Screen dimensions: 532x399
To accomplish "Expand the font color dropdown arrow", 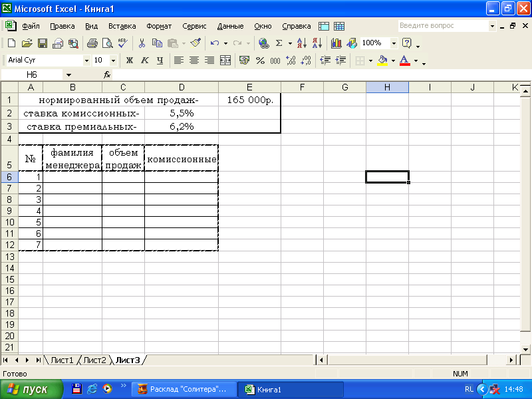I will [416, 61].
